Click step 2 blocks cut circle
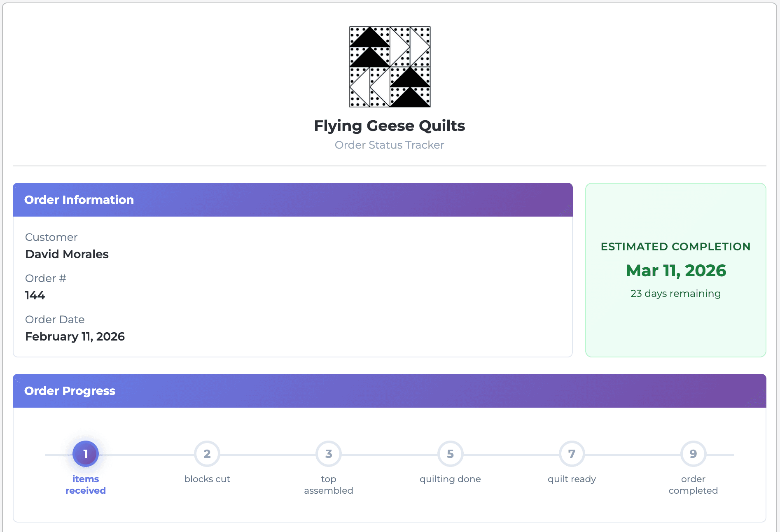Image resolution: width=780 pixels, height=532 pixels. click(207, 453)
